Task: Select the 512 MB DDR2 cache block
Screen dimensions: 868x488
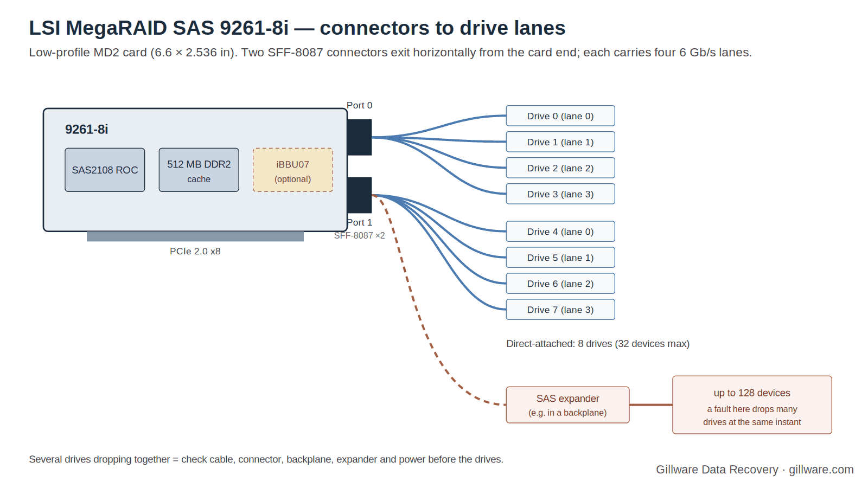Action: 199,170
